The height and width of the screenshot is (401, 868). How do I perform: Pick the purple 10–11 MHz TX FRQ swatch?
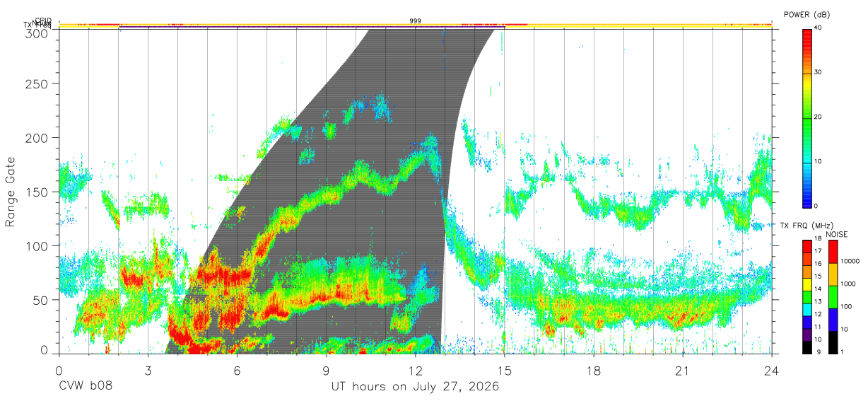click(807, 334)
